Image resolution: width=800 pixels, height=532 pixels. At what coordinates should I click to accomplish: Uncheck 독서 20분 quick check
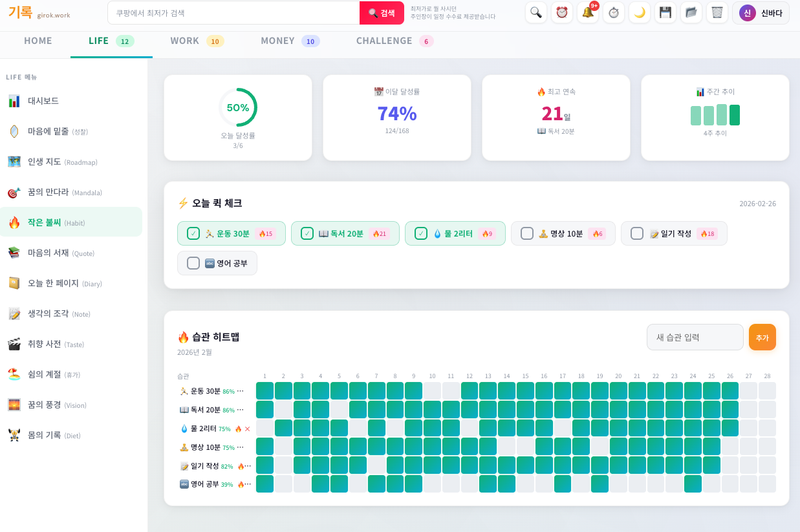[307, 233]
